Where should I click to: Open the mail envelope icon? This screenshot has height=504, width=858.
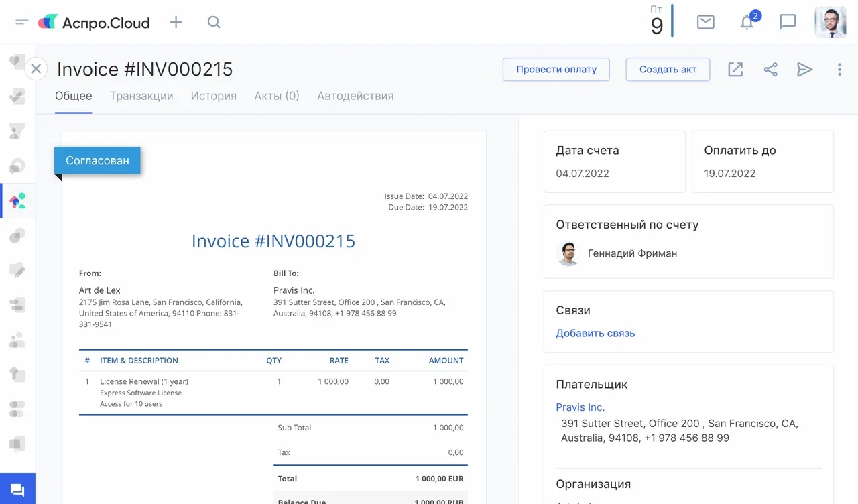tap(705, 22)
